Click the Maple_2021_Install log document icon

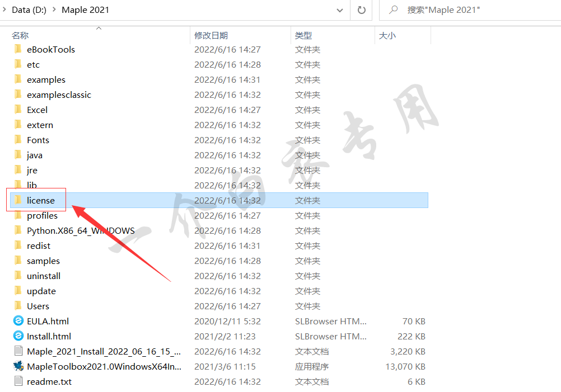tap(18, 351)
